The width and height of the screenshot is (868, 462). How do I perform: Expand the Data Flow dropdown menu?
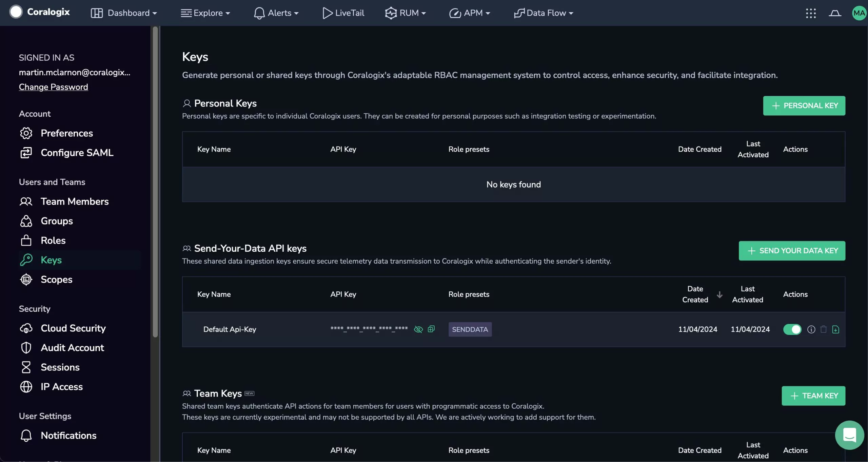tap(544, 13)
